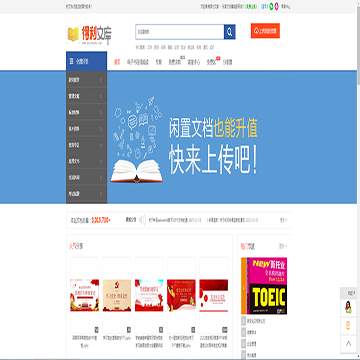Expand the first sidebar category chevron

click(x=101, y=80)
